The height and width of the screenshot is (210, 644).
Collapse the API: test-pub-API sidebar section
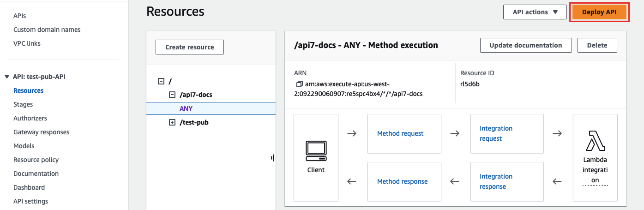6,77
